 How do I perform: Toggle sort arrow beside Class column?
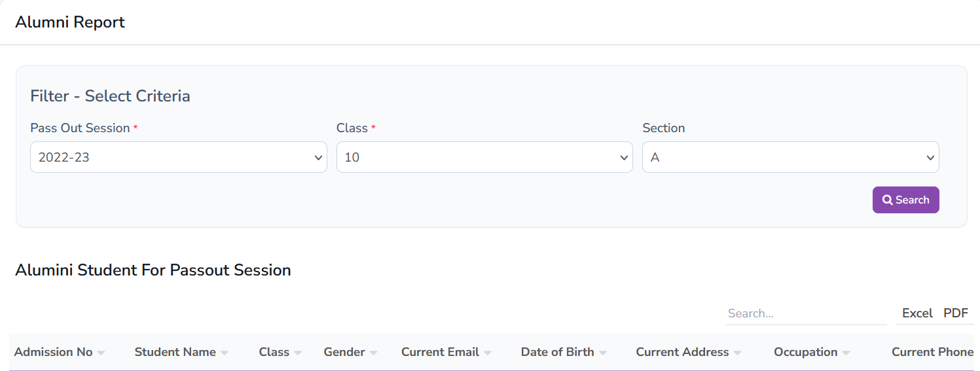coord(298,353)
